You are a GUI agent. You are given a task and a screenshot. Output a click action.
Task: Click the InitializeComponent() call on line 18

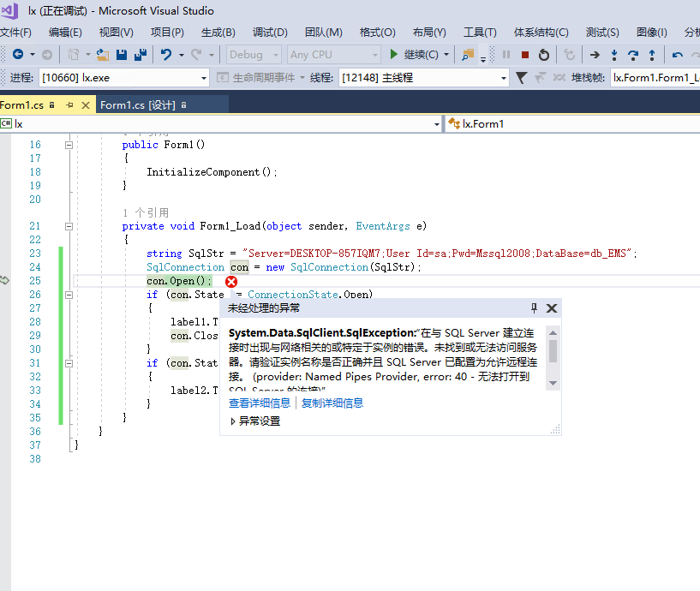(212, 172)
